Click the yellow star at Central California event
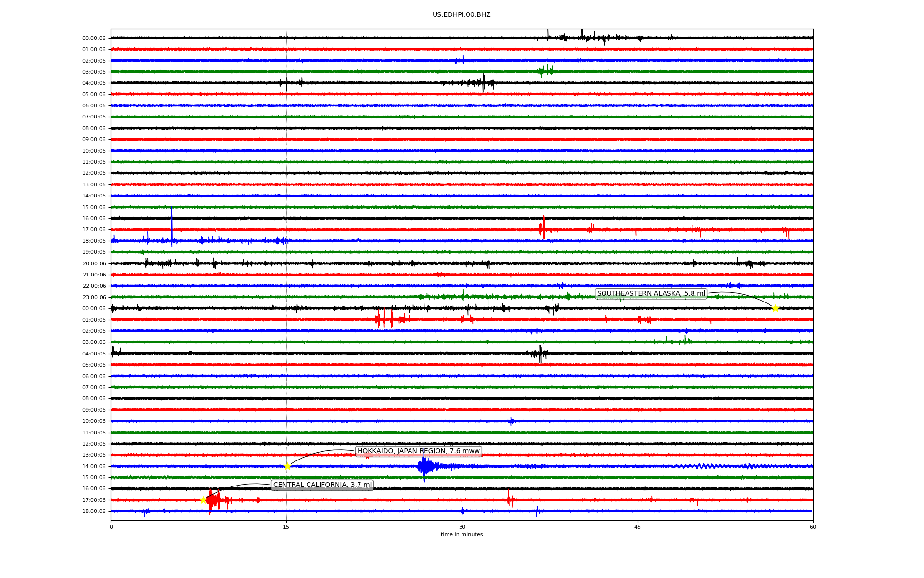This screenshot has height=578, width=924. pos(203,500)
